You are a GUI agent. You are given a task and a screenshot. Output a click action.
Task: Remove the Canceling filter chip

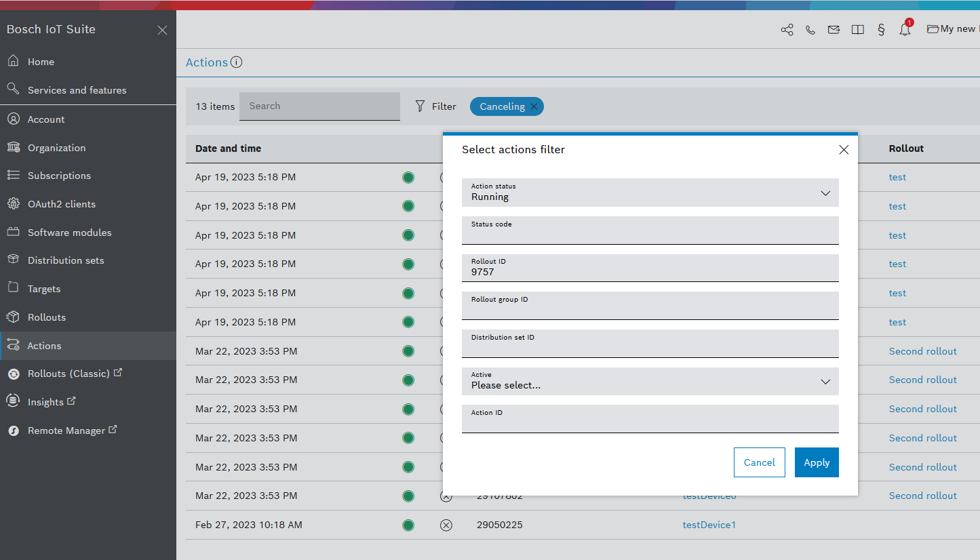(x=534, y=106)
